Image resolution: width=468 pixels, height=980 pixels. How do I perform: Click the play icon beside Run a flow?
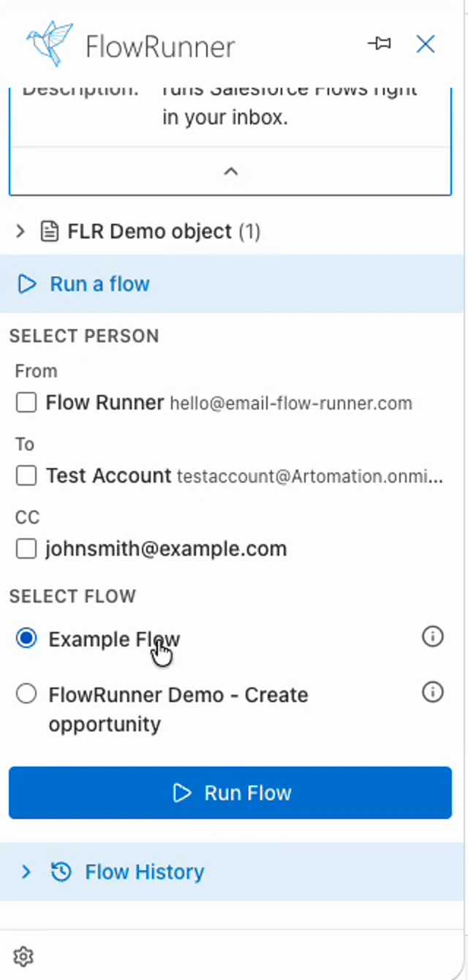pyautogui.click(x=27, y=284)
